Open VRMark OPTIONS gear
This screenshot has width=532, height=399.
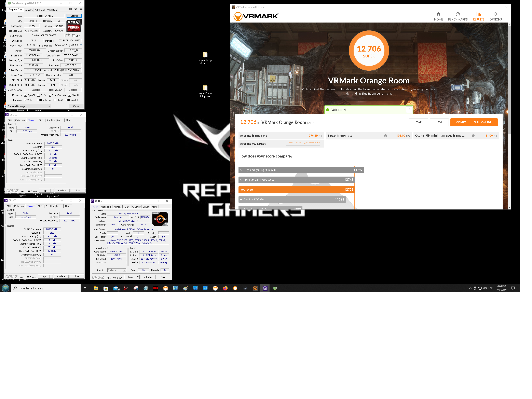(x=495, y=16)
